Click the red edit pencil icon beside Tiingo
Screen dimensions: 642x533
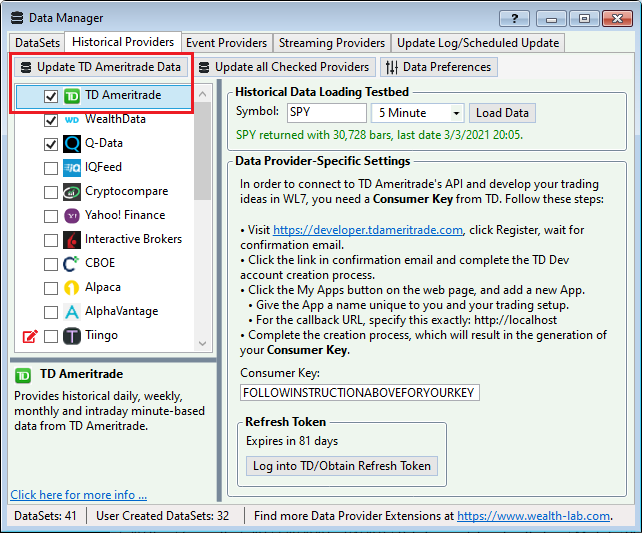coord(30,336)
